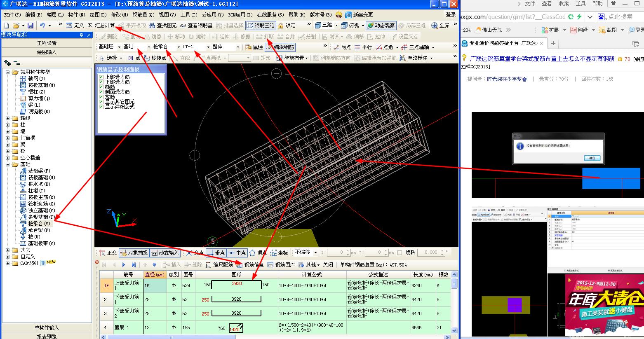
Task: Click the Save disk icon
Action: (30, 26)
